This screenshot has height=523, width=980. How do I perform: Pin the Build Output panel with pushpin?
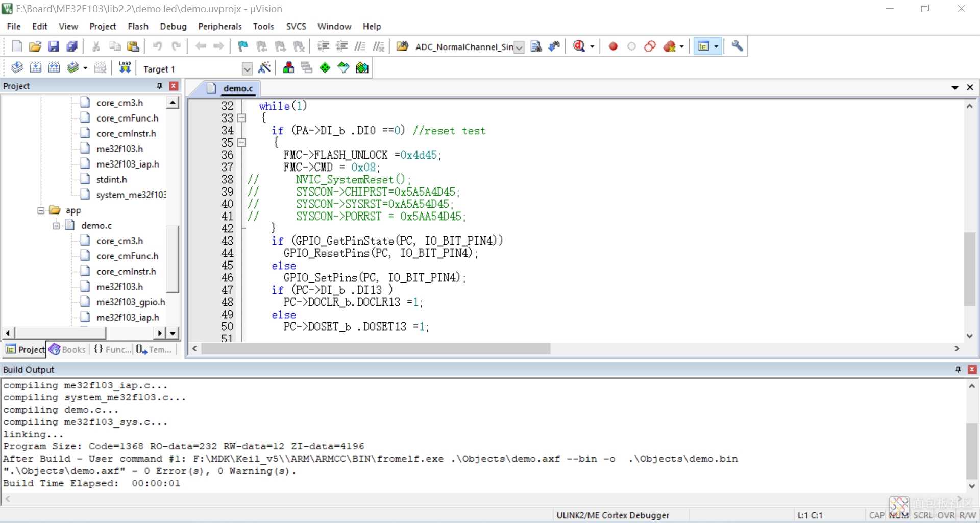click(958, 369)
